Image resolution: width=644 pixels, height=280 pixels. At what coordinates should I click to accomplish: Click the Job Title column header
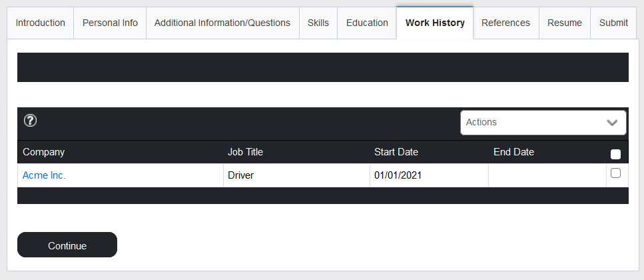(245, 152)
